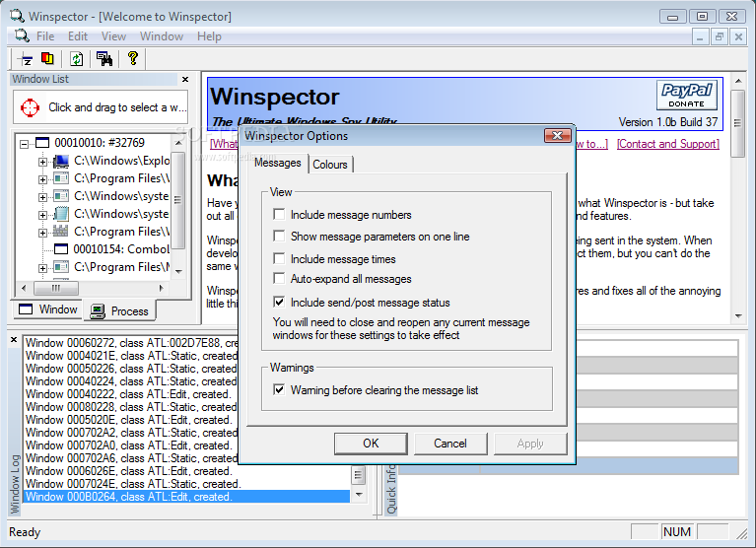Click window list vertical scrollbar down arrow
Screen dimensions: 756x548
[x=178, y=271]
